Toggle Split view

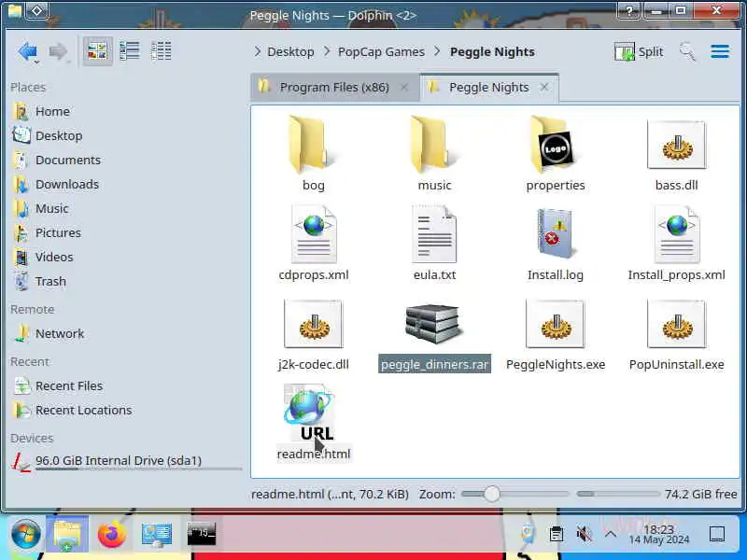point(639,51)
